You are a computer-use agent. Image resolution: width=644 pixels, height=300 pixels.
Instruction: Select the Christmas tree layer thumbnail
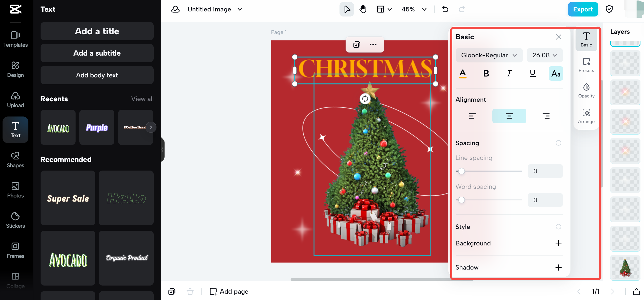point(625,267)
